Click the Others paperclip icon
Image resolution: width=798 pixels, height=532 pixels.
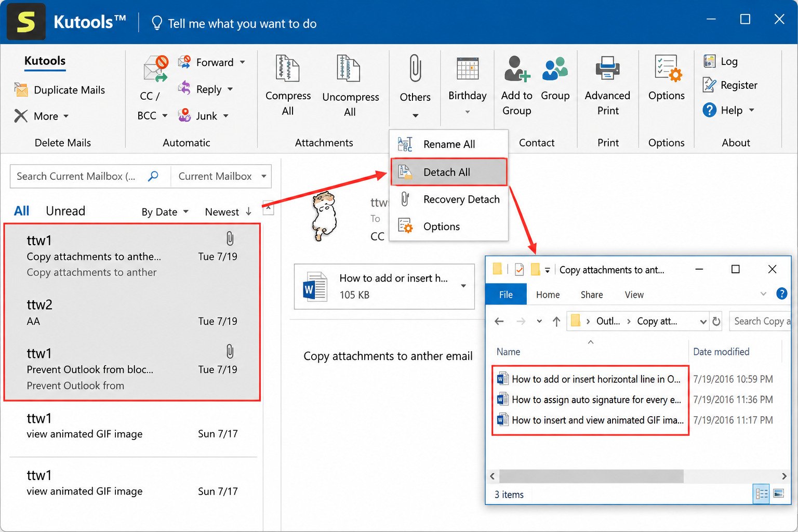click(415, 68)
